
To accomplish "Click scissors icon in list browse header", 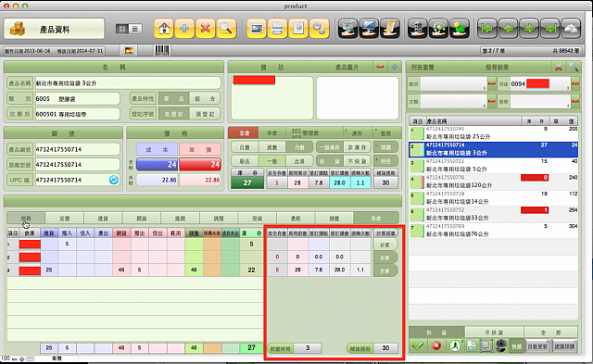I will pos(558,68).
